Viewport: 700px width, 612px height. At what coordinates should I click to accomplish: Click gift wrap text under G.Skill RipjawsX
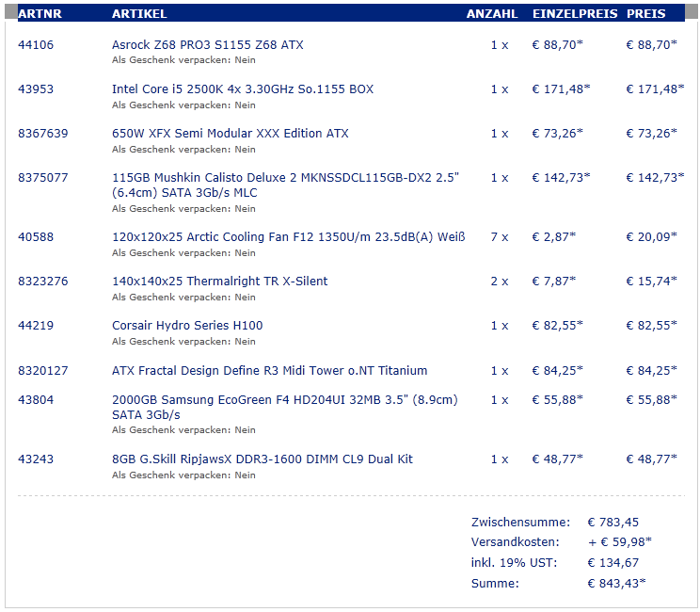click(183, 475)
